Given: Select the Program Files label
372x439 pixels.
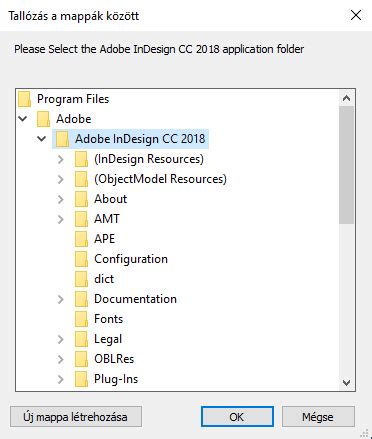Looking at the screenshot, I should pos(73,99).
